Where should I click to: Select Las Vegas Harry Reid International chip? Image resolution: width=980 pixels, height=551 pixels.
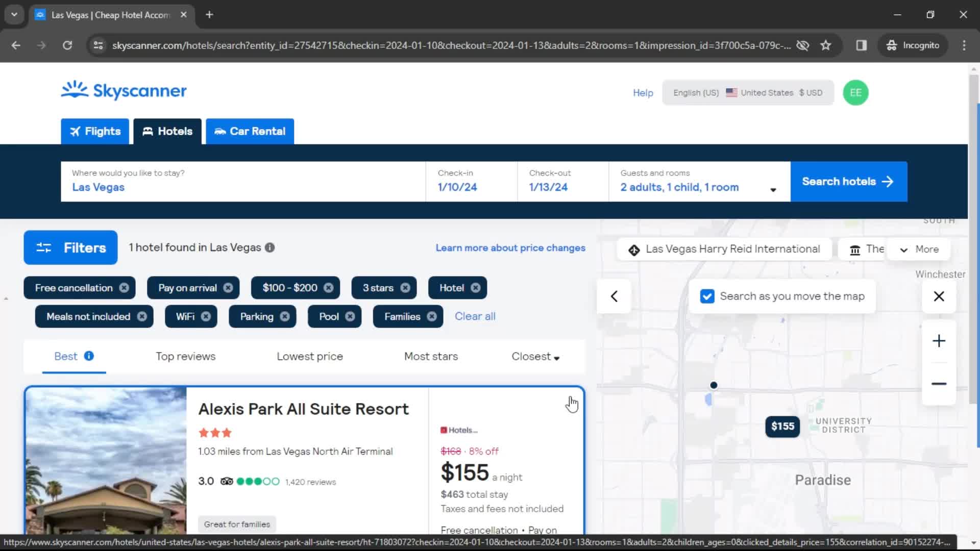pyautogui.click(x=725, y=249)
